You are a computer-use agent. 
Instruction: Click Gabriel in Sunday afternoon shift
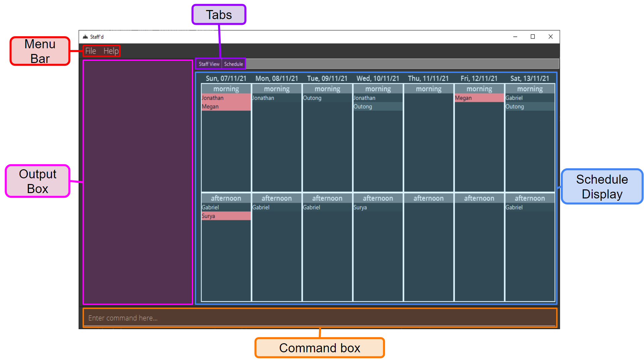(x=226, y=207)
